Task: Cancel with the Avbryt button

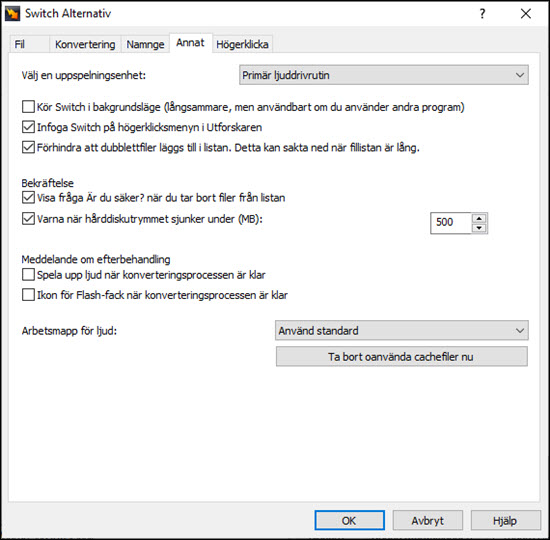Action: [x=428, y=520]
